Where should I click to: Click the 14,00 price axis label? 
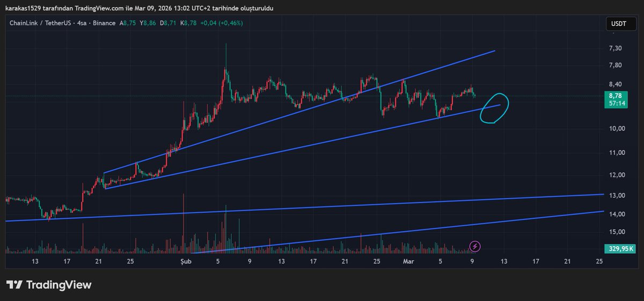(x=616, y=214)
